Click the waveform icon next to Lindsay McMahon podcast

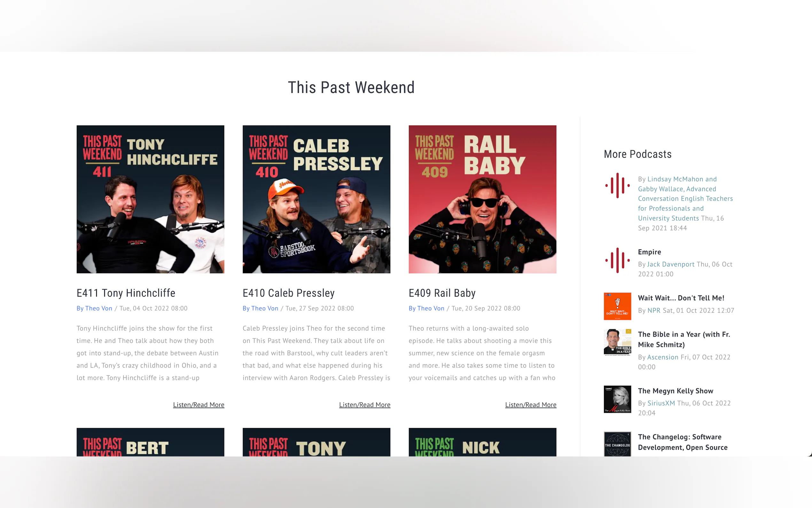617,186
